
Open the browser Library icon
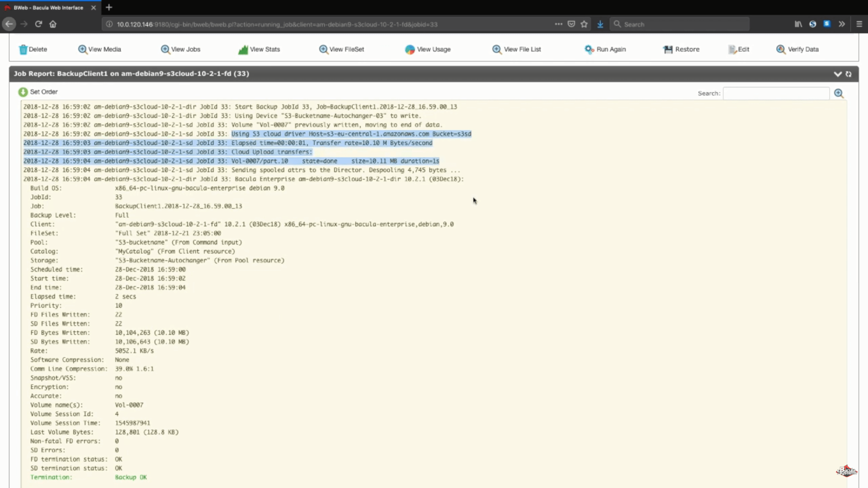click(798, 24)
